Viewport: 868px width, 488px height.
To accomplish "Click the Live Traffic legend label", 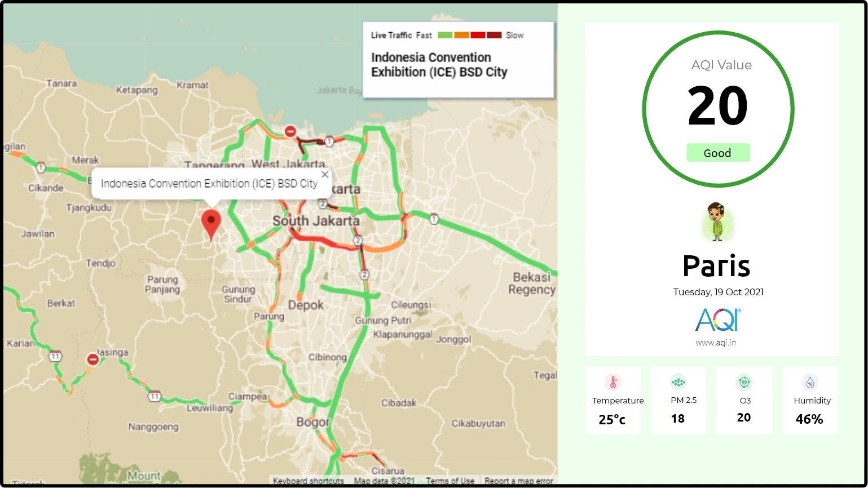I will (391, 35).
